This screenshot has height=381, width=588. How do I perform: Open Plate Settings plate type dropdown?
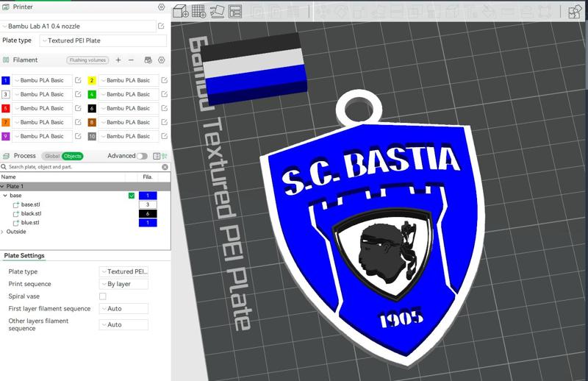click(x=123, y=271)
